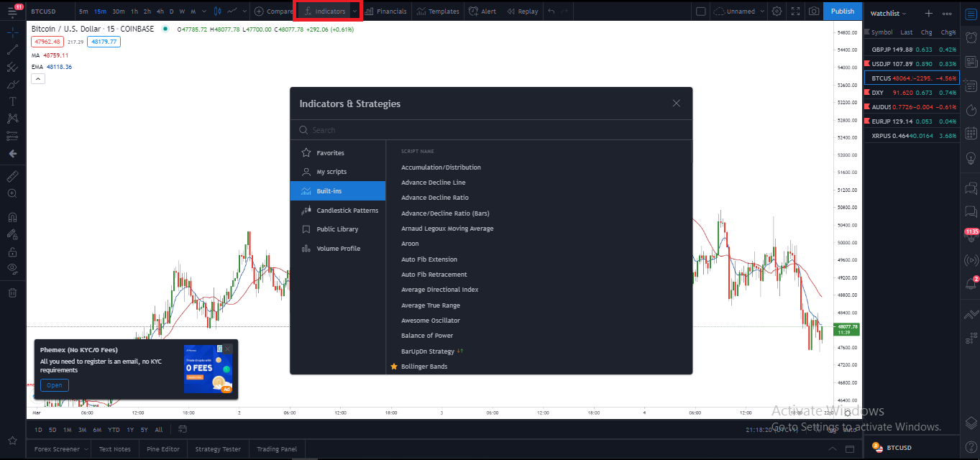Select the trend line drawing tool
Image resolution: width=980 pixels, height=460 pixels.
coord(12,50)
